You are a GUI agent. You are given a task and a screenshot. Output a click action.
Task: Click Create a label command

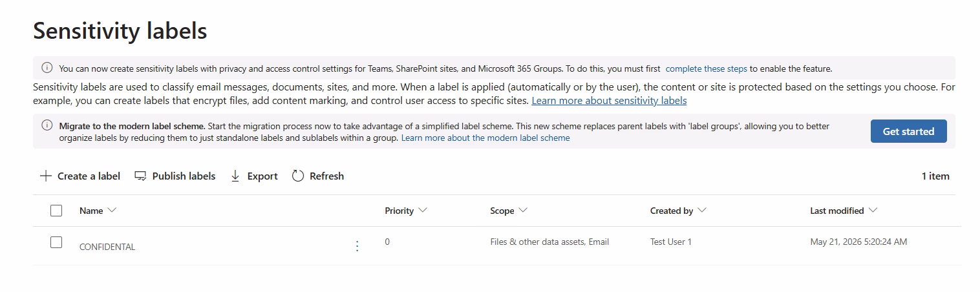[80, 176]
